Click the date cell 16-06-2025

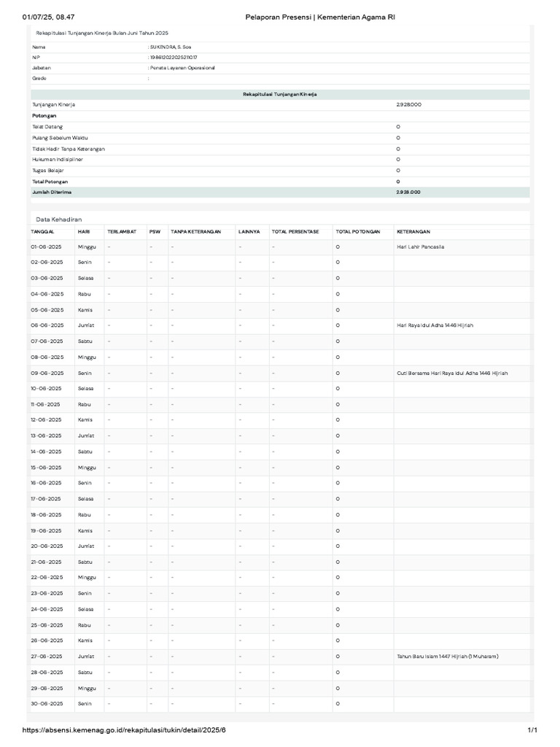(46, 483)
